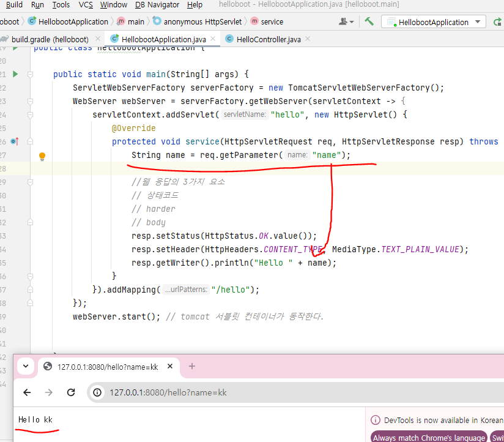Click TomcatServletWebServerFactory in code
The height and width of the screenshot is (442, 504).
[x=359, y=88]
